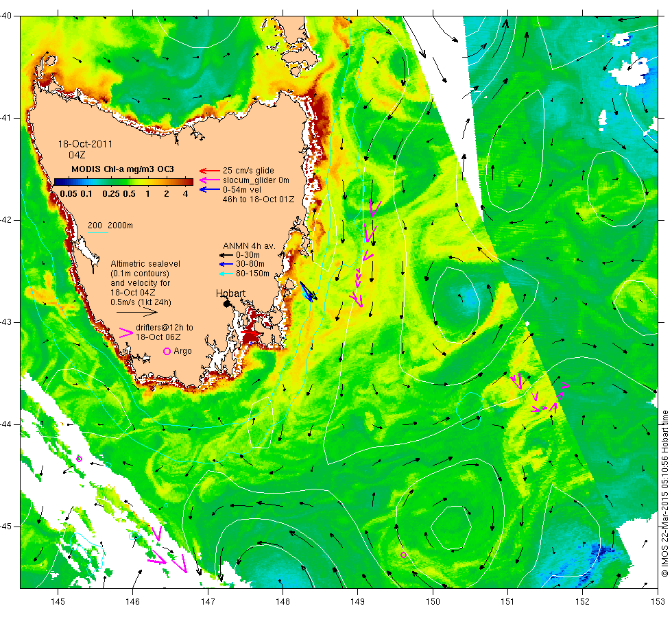Click the magenta Argo circle in the legend
672x617 pixels.
click(x=167, y=351)
